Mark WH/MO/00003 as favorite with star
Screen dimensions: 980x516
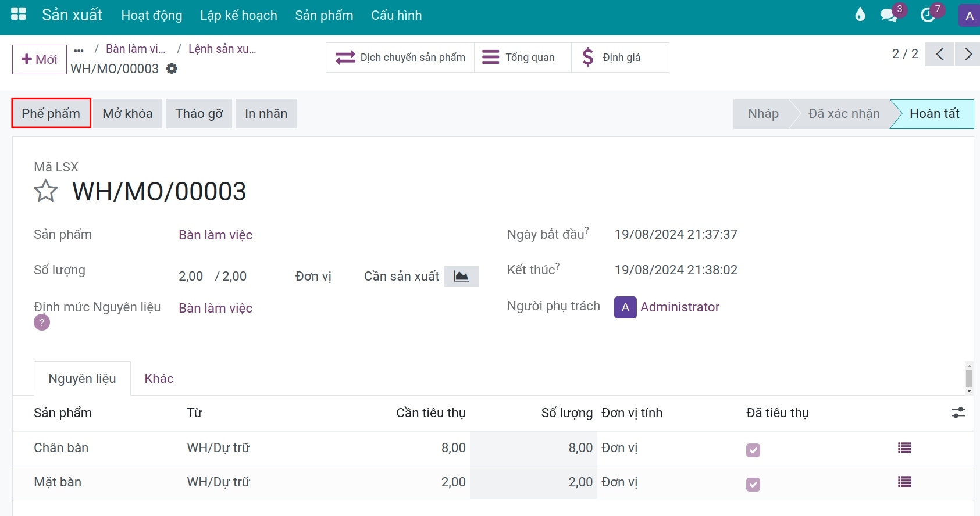pyautogui.click(x=46, y=191)
